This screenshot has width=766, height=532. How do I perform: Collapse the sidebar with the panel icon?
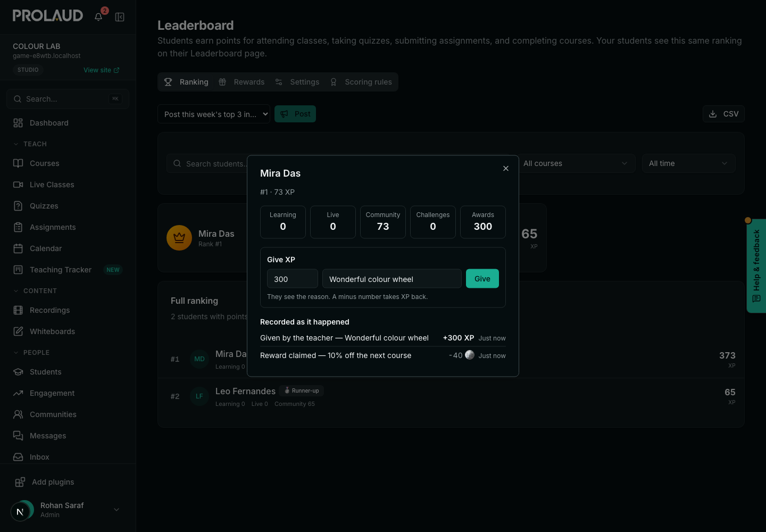click(x=120, y=17)
